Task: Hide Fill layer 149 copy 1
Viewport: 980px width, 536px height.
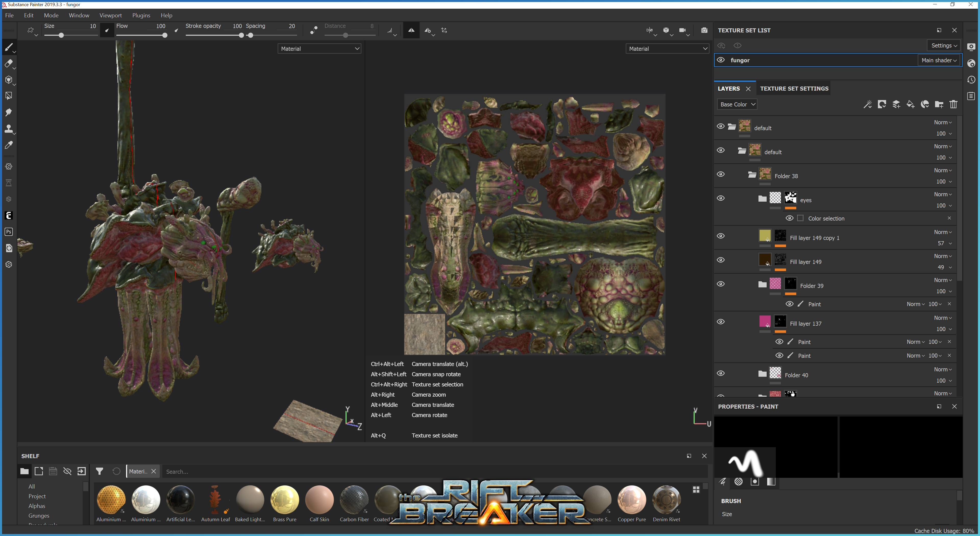Action: [x=720, y=236]
